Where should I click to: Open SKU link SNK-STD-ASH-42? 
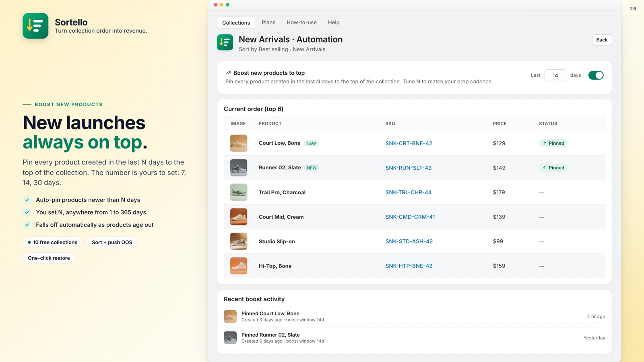click(x=409, y=241)
